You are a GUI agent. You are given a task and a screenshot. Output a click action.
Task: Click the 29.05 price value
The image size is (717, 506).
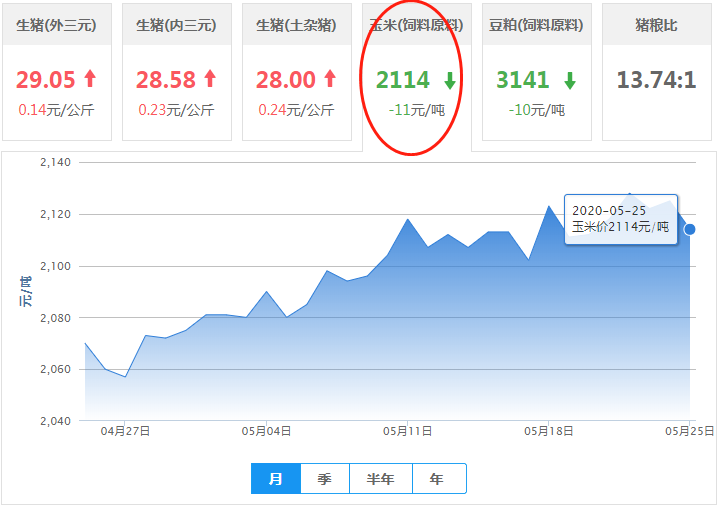click(45, 80)
